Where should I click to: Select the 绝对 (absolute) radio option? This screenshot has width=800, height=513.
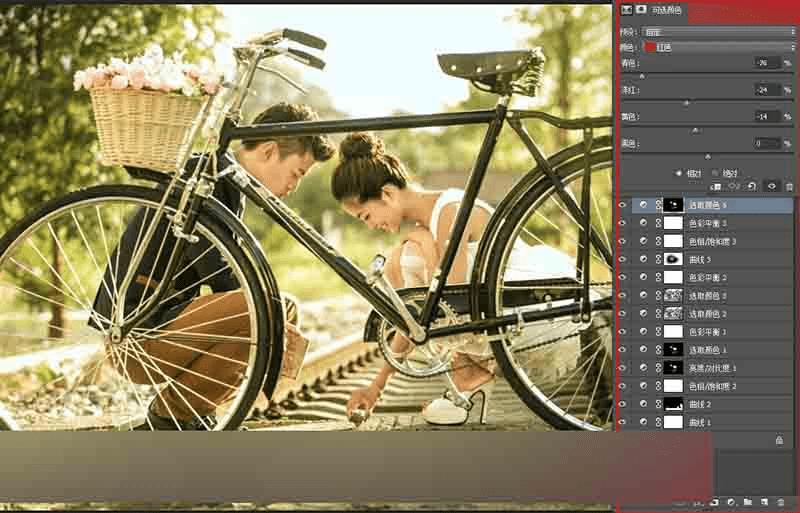tap(715, 173)
